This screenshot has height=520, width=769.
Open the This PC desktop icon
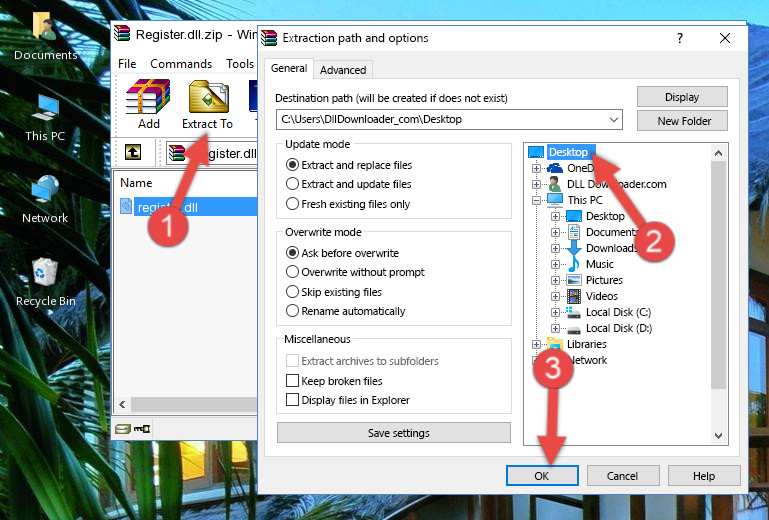click(44, 116)
